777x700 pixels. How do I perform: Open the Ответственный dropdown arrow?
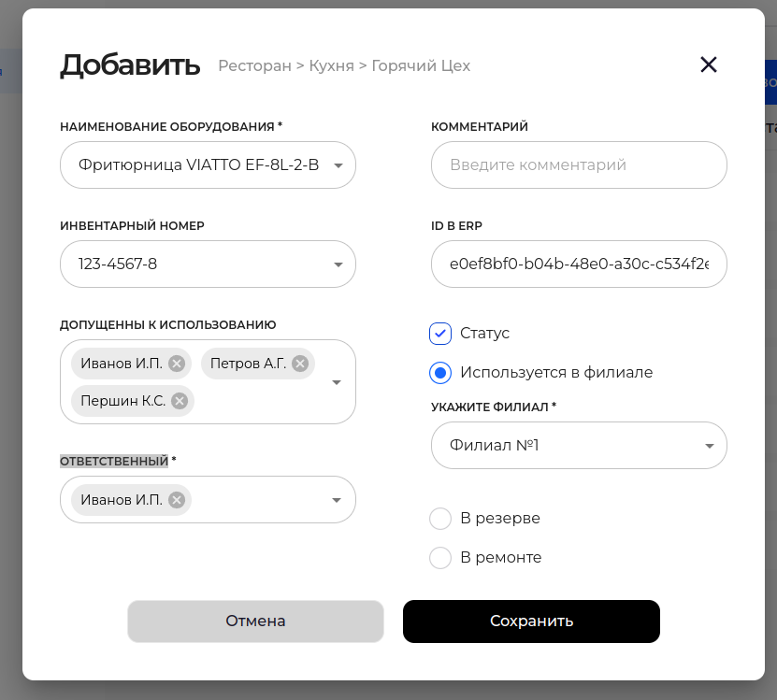[x=338, y=500]
